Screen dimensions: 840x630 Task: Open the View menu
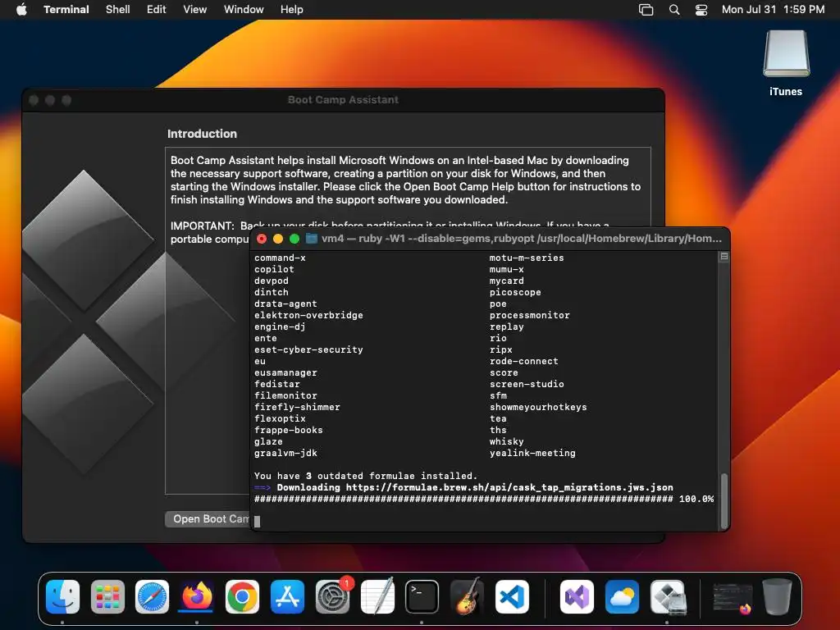point(195,10)
